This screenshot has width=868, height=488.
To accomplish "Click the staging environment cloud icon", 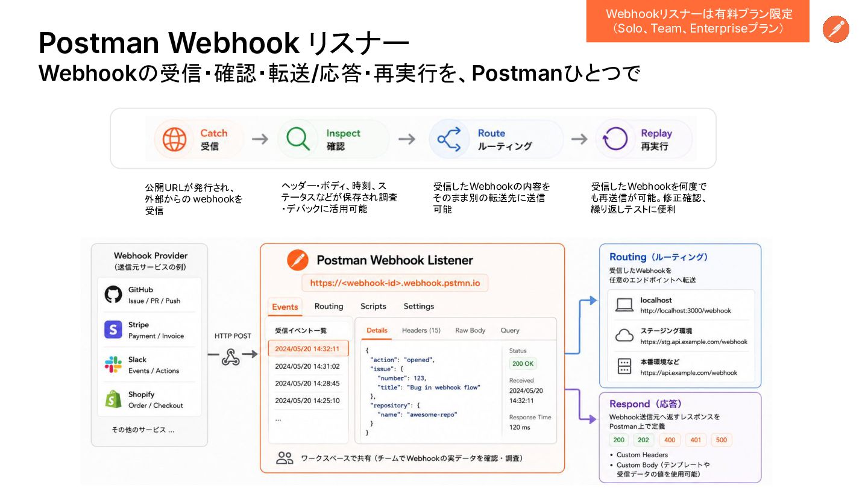I will click(x=624, y=336).
